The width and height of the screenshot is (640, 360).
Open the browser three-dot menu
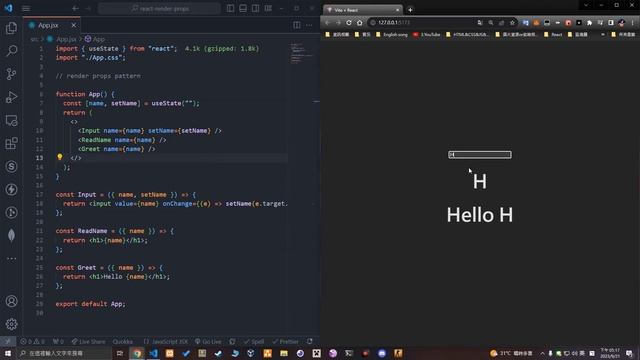click(633, 22)
